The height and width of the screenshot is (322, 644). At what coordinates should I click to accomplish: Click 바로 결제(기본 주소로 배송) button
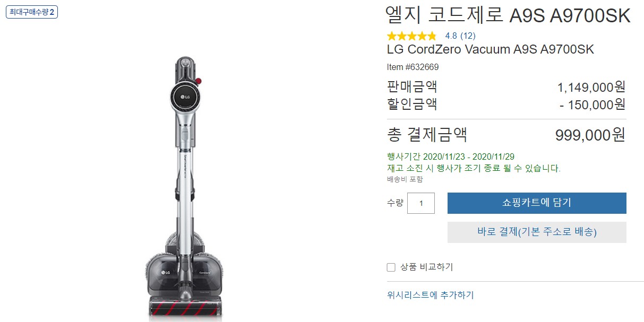pos(537,232)
